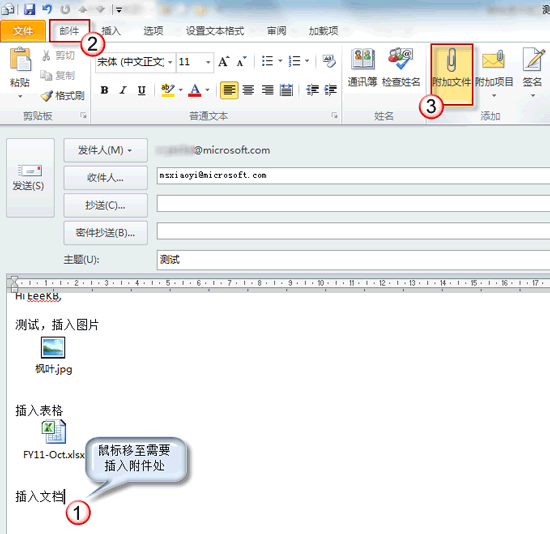Apply numbered list formatting
The width and height of the screenshot is (550, 534).
tap(294, 61)
